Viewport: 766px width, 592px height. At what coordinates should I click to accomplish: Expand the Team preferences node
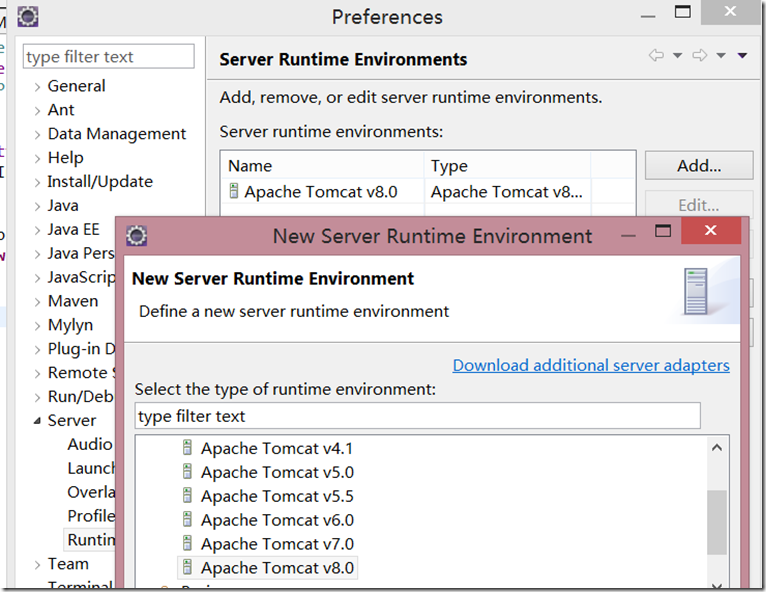click(x=38, y=565)
